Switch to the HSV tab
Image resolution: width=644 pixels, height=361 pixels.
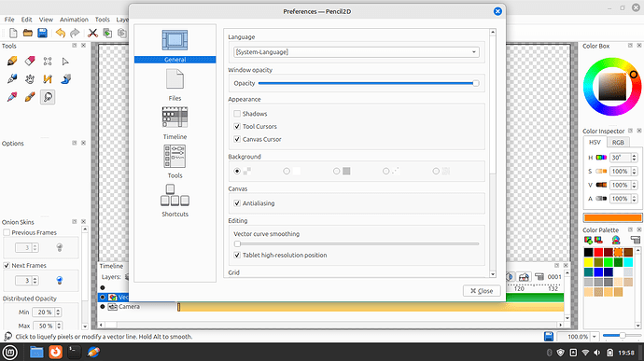coord(595,142)
